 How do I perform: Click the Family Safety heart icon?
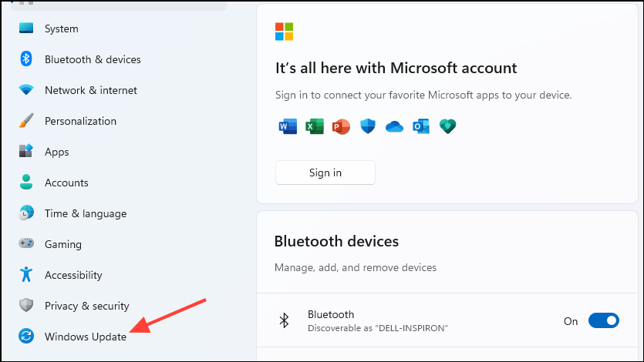click(x=447, y=126)
